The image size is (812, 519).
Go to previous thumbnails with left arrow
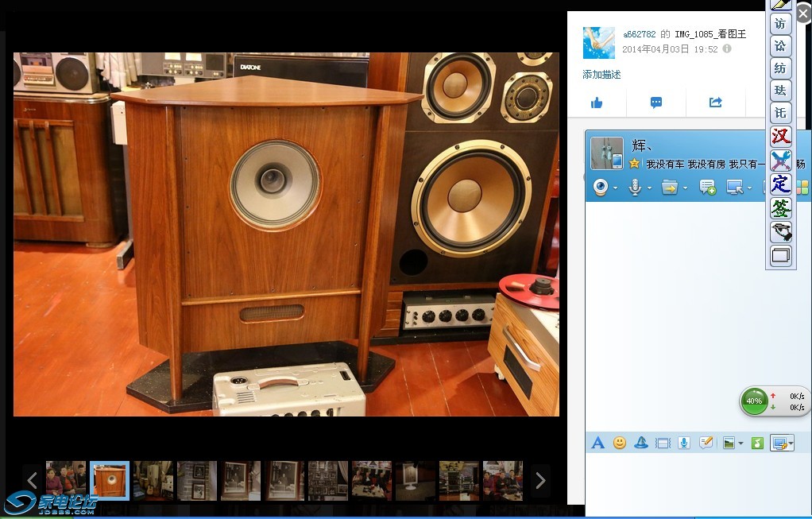pos(33,480)
